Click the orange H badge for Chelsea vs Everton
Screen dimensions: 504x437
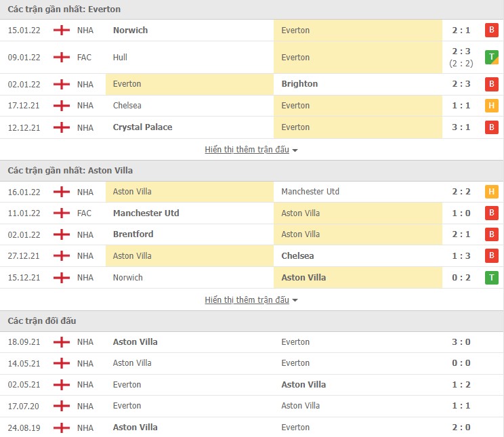pyautogui.click(x=491, y=106)
